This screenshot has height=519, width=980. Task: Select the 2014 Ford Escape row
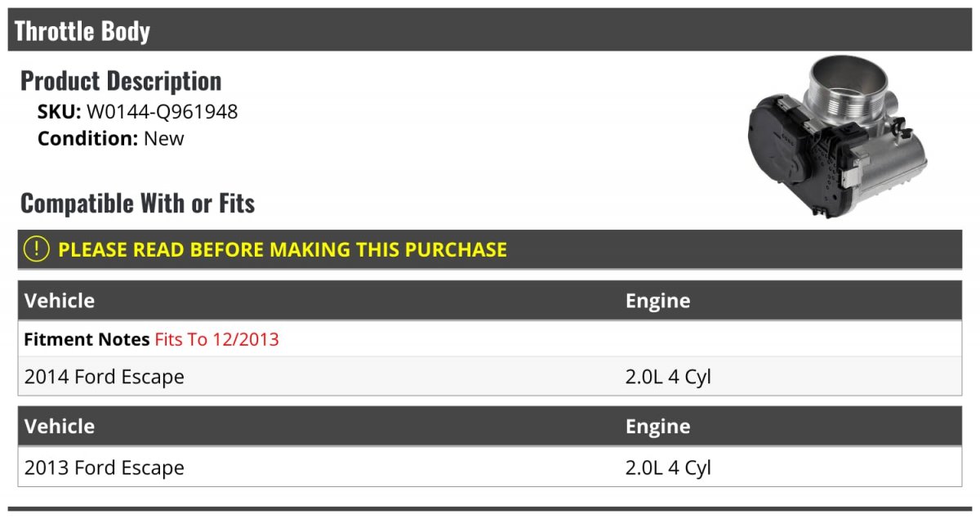pyautogui.click(x=490, y=377)
